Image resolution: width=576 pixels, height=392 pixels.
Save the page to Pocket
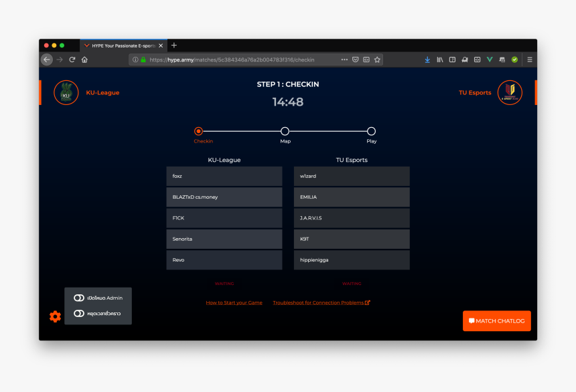[x=355, y=60]
